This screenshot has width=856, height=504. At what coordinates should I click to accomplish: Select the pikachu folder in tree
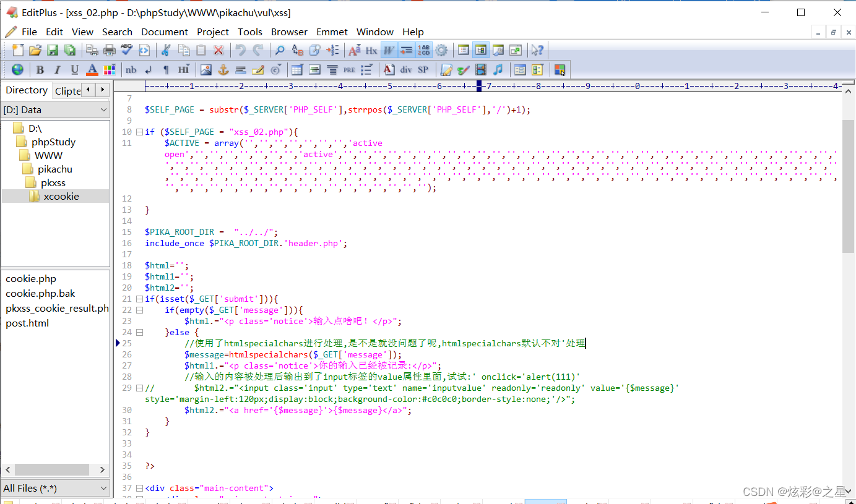55,169
